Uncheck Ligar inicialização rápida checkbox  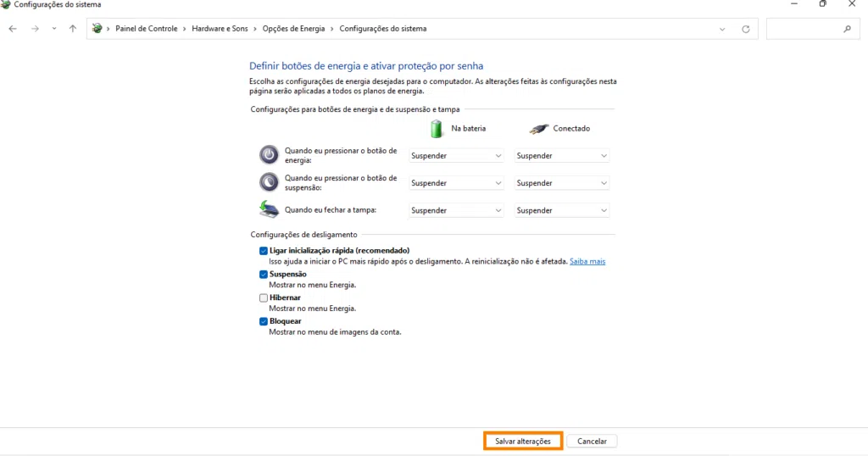(x=264, y=251)
